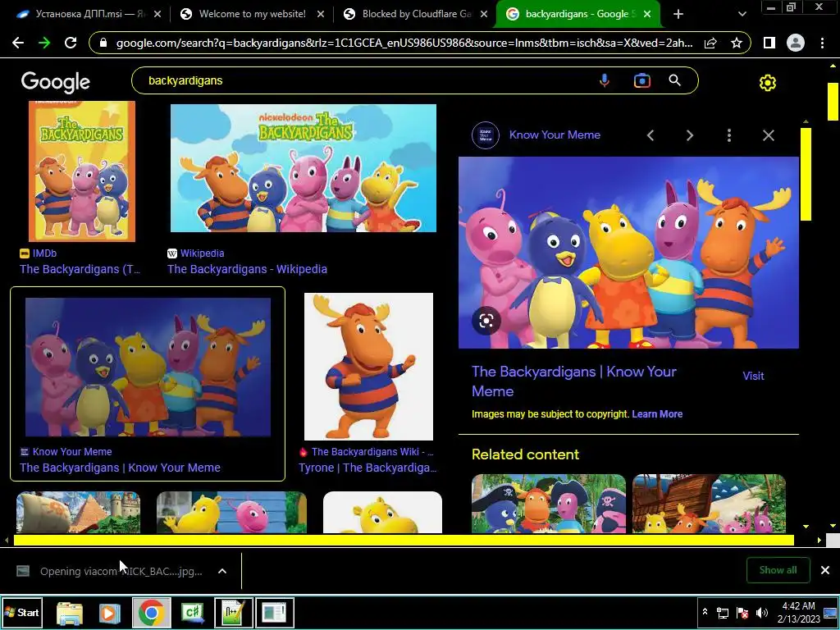Click the backyardigans search field
The height and width of the screenshot is (630, 840).
point(364,81)
